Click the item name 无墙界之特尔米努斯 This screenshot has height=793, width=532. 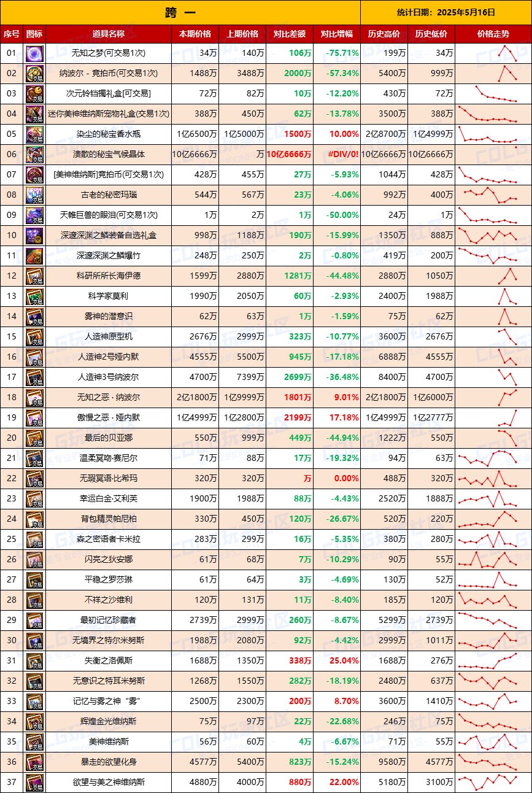click(x=107, y=641)
